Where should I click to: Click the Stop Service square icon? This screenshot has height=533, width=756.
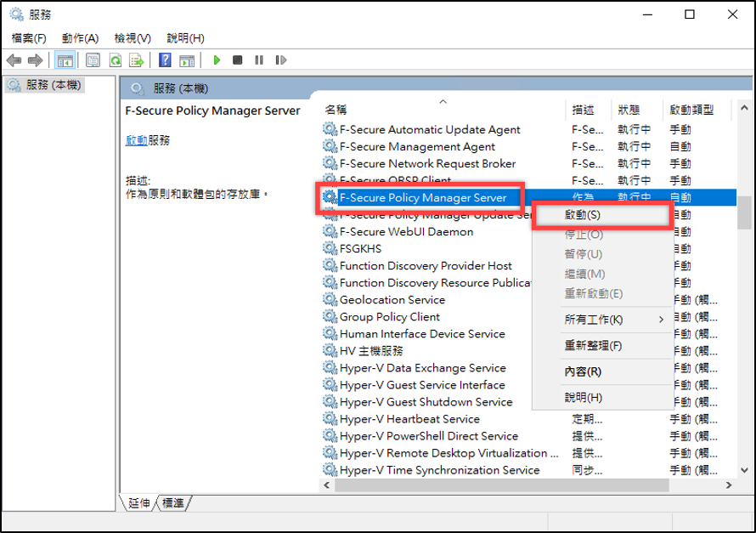[237, 60]
